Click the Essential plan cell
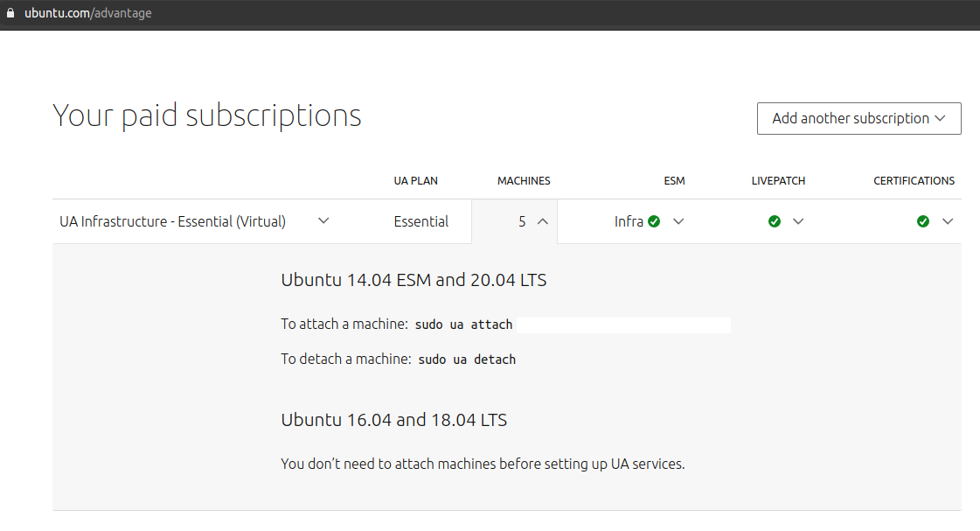Screen dimensions: 980x531 click(x=421, y=221)
